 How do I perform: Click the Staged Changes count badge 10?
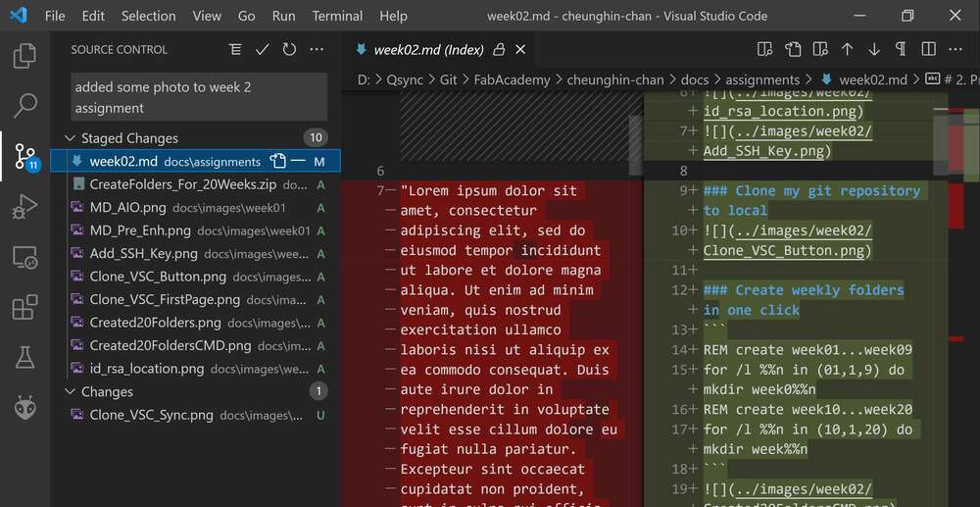point(317,138)
